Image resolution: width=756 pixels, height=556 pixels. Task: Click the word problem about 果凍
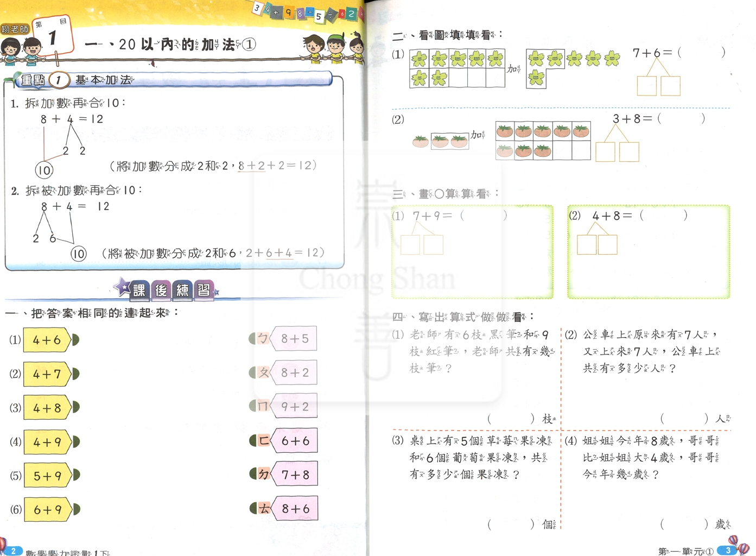point(472,457)
